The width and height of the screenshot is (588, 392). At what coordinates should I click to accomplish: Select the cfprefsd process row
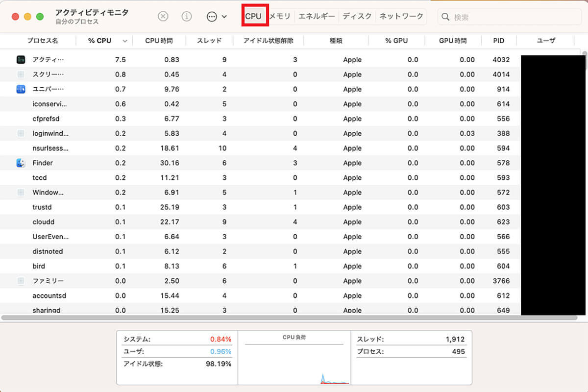260,119
